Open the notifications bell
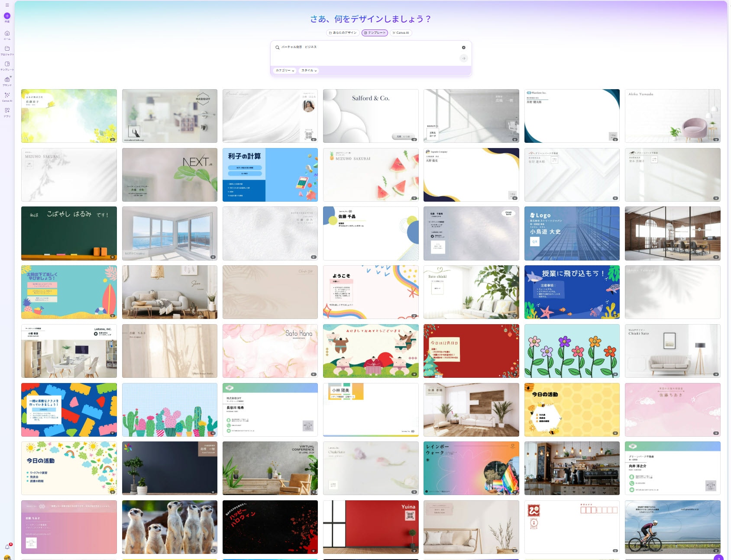Screen dimensions: 731x560 coord(7,547)
